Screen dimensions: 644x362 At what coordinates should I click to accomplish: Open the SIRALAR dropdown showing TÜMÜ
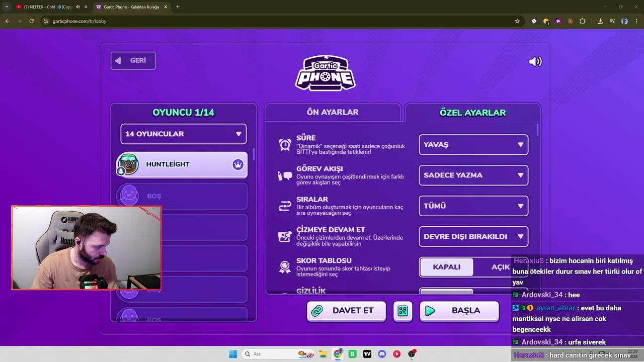[x=473, y=206]
